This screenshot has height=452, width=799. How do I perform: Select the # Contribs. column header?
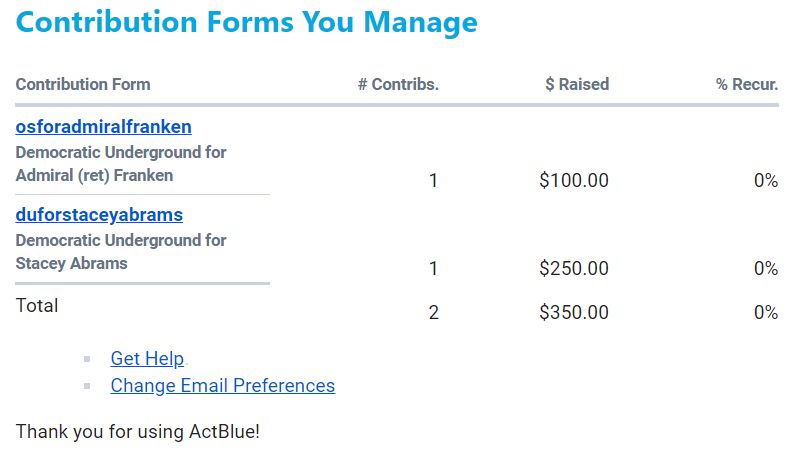pyautogui.click(x=398, y=85)
